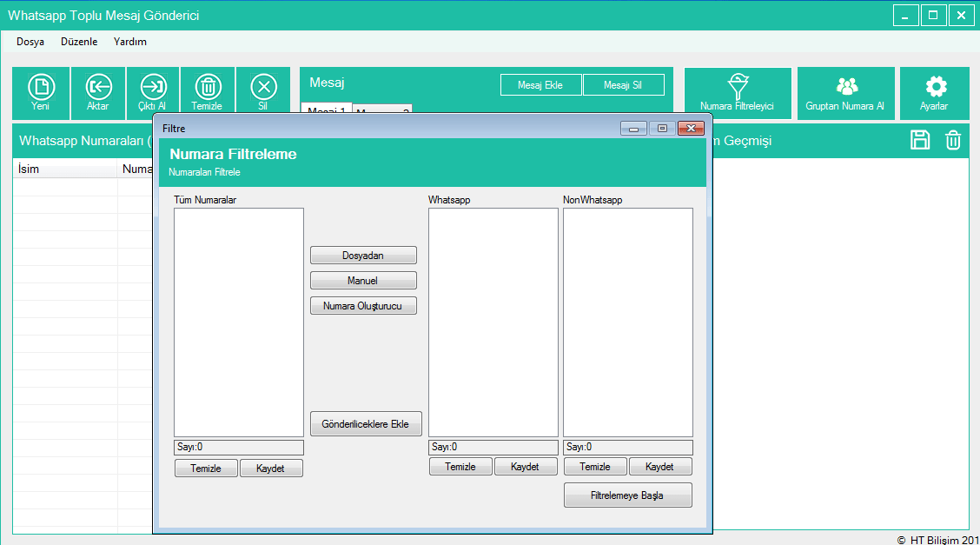980x545 pixels.
Task: Click the Manuel button
Action: pos(363,281)
